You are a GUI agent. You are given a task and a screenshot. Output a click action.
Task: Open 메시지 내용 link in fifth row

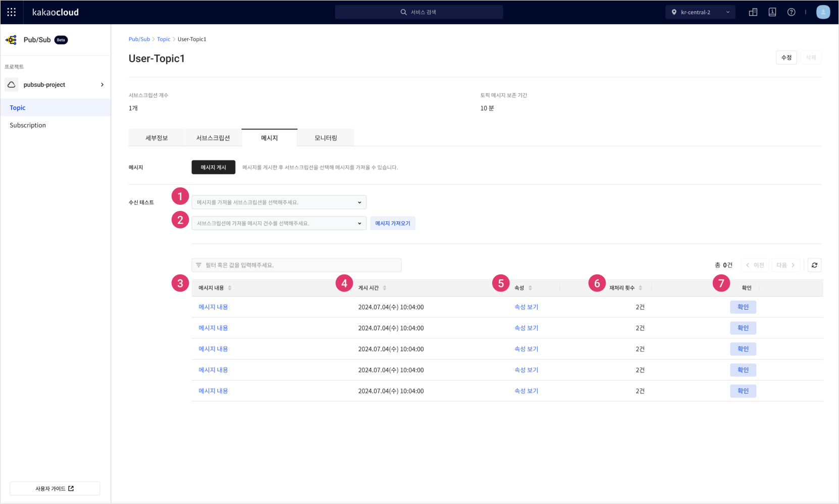tap(213, 391)
